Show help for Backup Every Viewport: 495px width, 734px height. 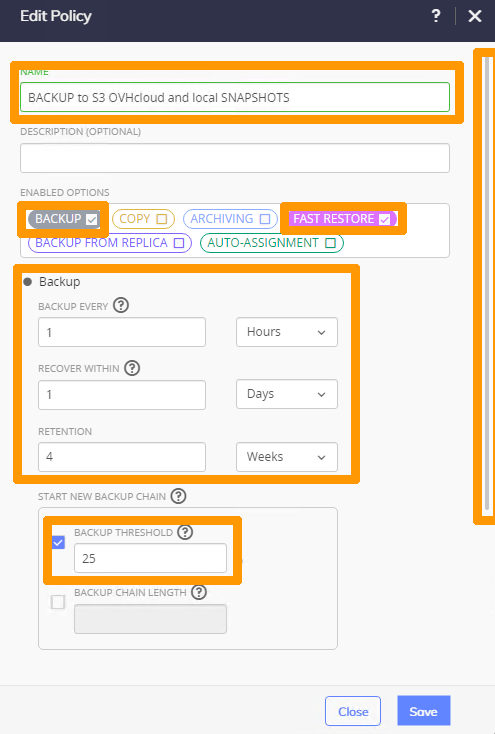tap(121, 306)
